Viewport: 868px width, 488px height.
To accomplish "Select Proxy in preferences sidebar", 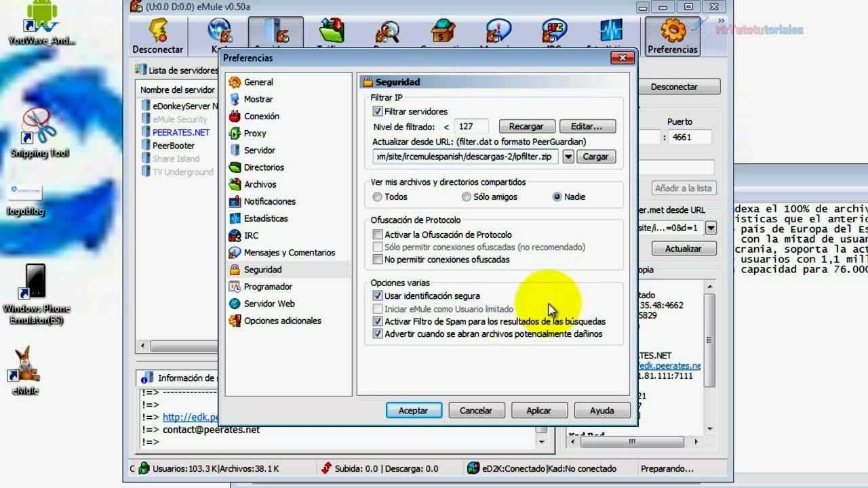I will tap(255, 133).
